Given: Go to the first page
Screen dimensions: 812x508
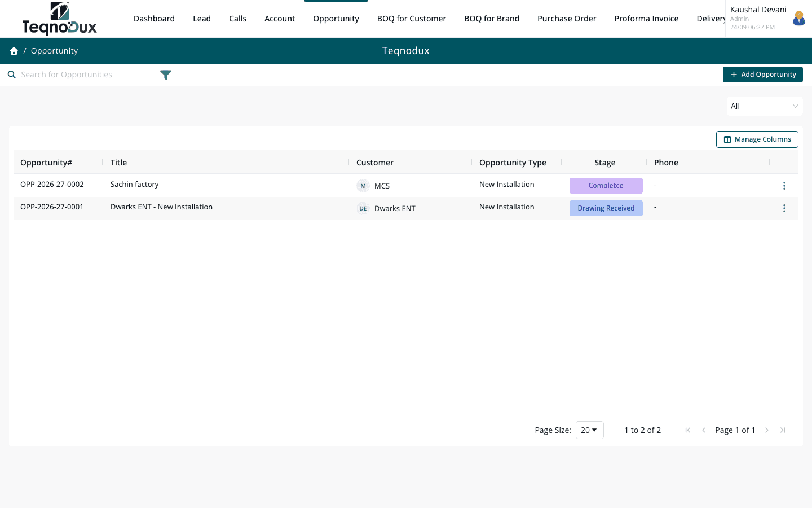Looking at the screenshot, I should [688, 430].
